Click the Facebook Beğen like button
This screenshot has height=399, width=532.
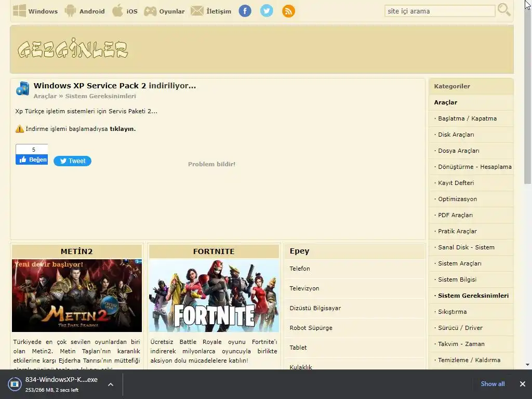pos(32,159)
